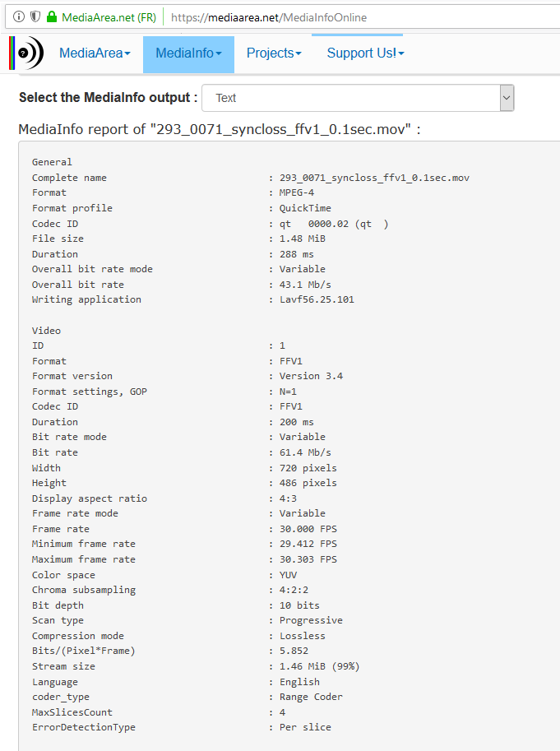Click the ErrorDetectionType Per slice value
Viewport: 560px width, 751px height.
coord(305,727)
